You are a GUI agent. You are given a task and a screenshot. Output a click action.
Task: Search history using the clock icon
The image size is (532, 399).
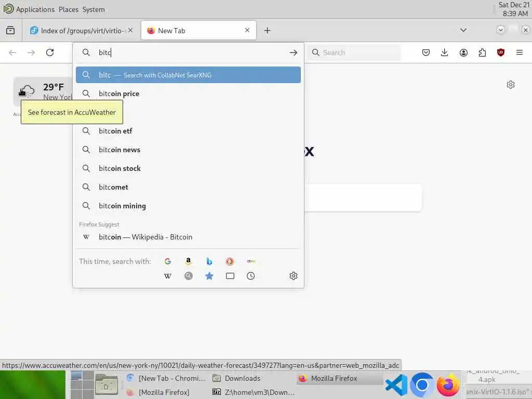[251, 276]
